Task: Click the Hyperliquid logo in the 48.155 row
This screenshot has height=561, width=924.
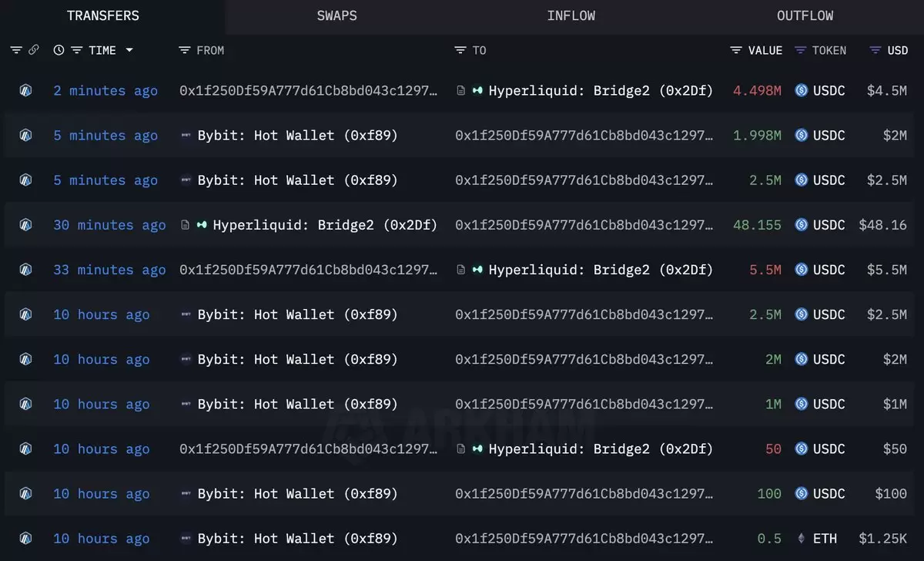Action: pyautogui.click(x=202, y=225)
